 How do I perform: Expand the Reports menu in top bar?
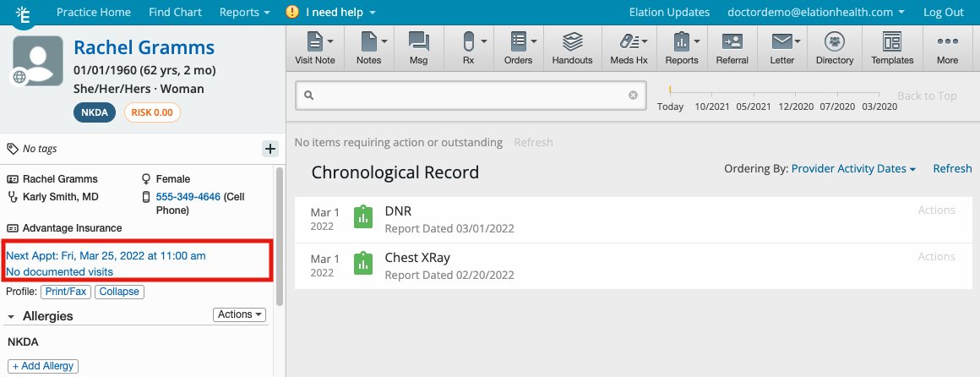click(x=244, y=12)
